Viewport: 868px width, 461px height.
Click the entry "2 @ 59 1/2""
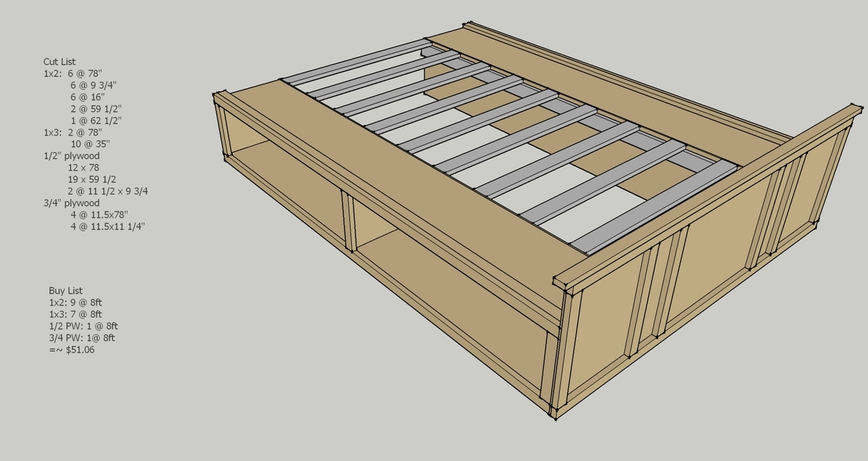[x=96, y=109]
